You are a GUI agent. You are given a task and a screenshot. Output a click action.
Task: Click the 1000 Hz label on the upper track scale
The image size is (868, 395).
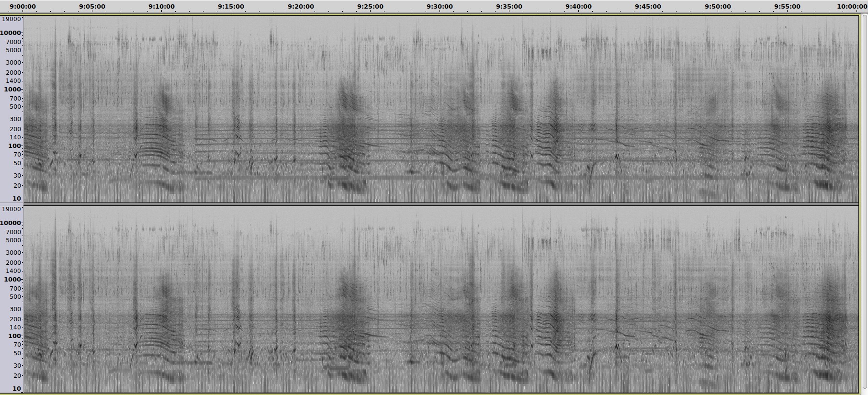point(12,89)
